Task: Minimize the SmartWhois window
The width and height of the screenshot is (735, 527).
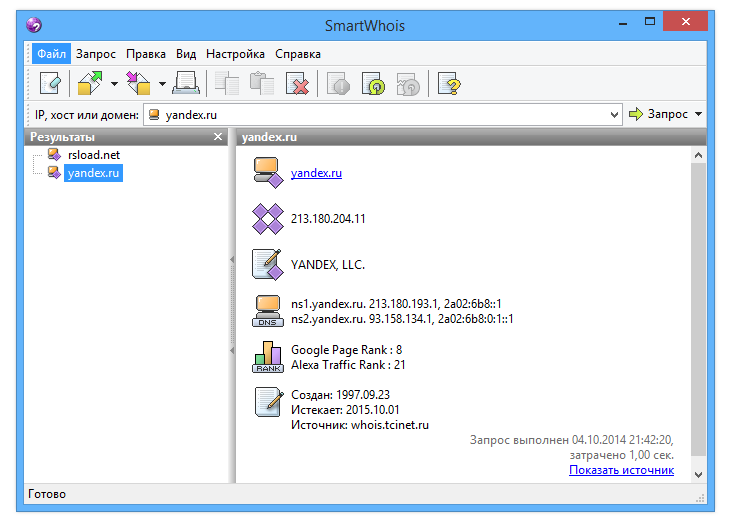Action: [x=623, y=23]
